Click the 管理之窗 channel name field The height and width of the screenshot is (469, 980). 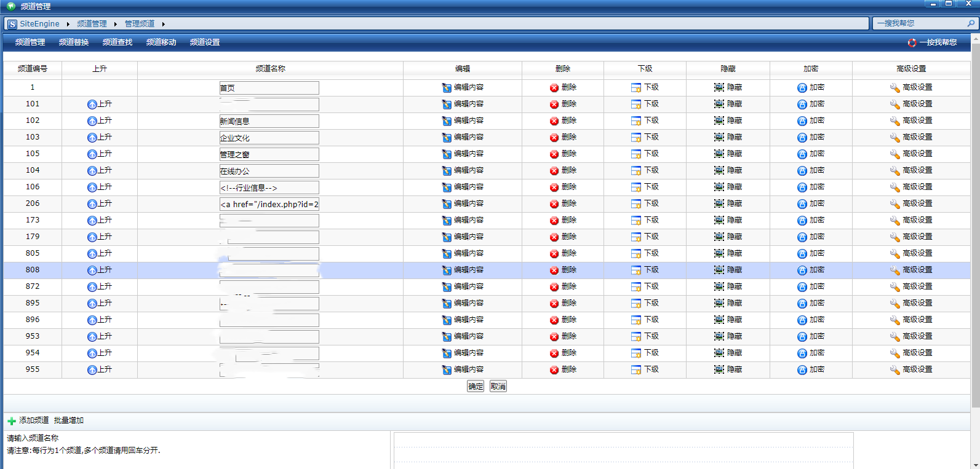(269, 154)
